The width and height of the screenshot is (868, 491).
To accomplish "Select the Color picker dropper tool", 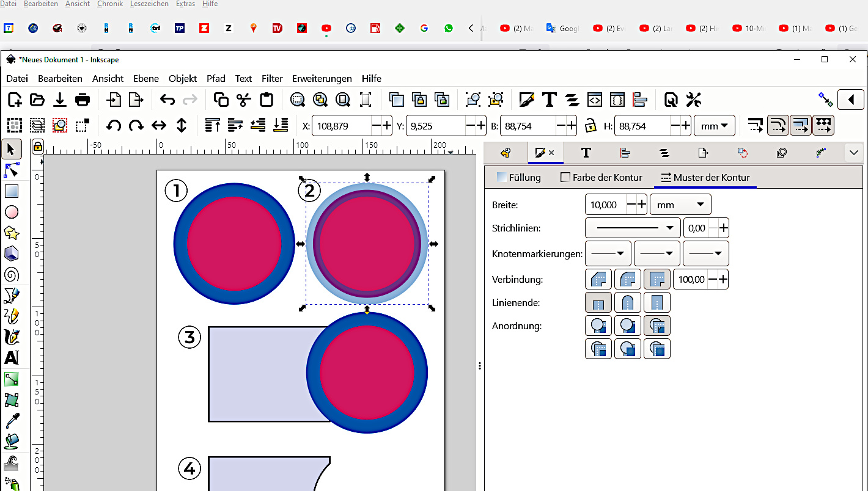I will (12, 420).
